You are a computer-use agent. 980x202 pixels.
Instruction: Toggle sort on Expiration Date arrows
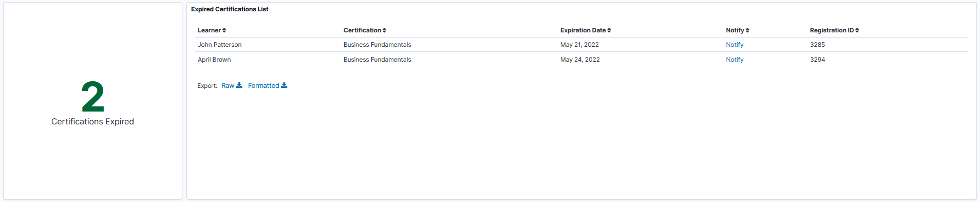point(609,30)
